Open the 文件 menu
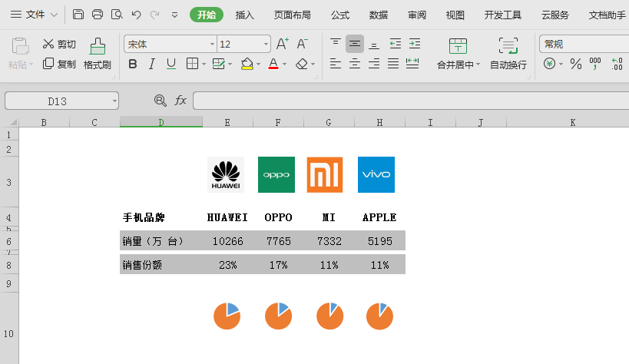 click(x=35, y=15)
